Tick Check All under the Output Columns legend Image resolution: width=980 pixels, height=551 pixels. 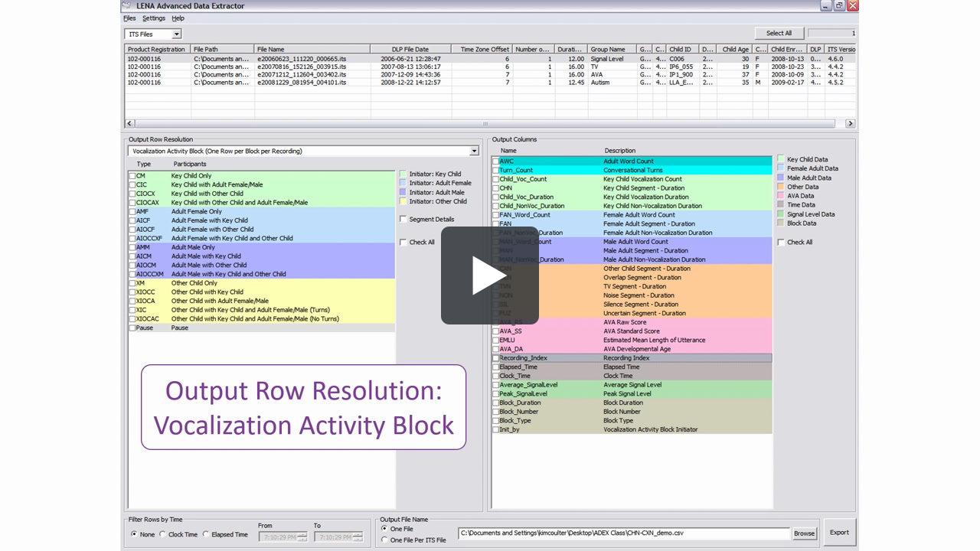(780, 241)
